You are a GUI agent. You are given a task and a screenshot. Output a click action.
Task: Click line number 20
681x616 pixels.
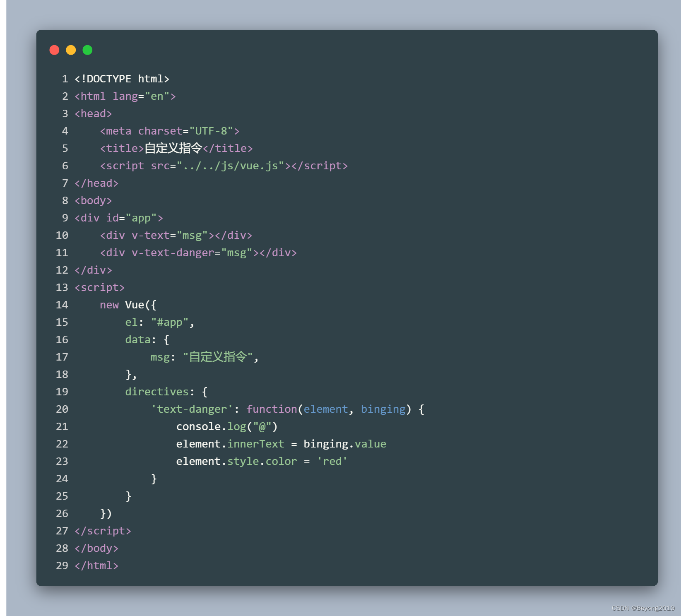click(62, 409)
